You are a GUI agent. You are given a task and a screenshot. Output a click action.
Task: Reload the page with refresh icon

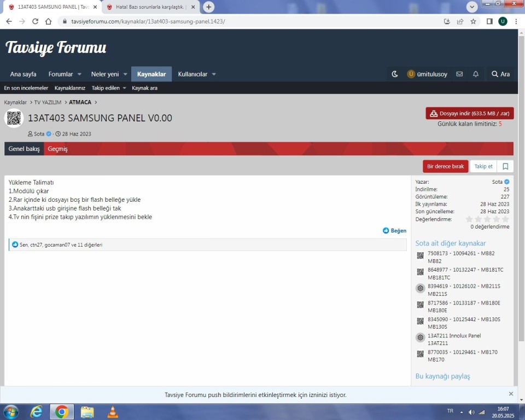[35, 21]
